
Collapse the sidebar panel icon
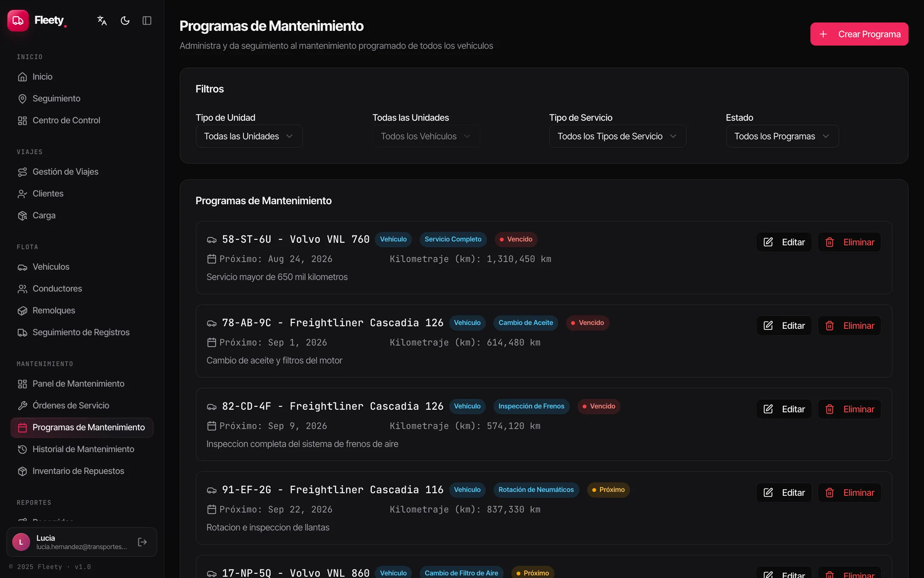[147, 21]
